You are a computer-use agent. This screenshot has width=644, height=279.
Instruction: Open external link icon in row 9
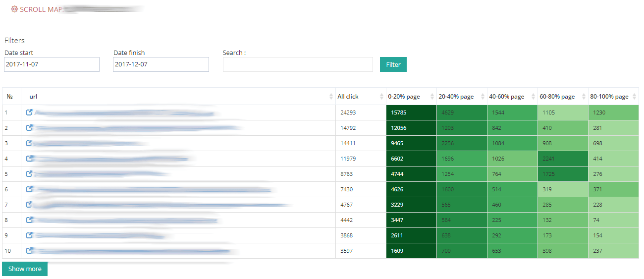pos(29,235)
